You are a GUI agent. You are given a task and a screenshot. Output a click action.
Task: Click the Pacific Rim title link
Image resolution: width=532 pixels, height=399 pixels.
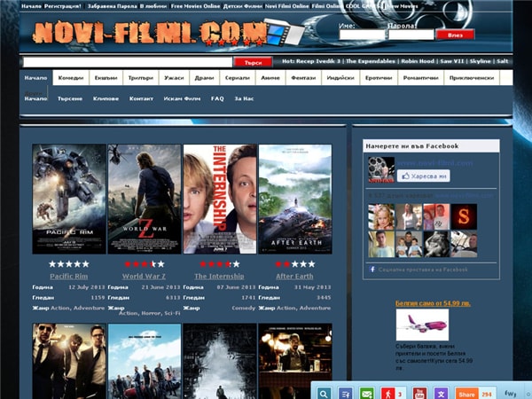click(x=69, y=276)
